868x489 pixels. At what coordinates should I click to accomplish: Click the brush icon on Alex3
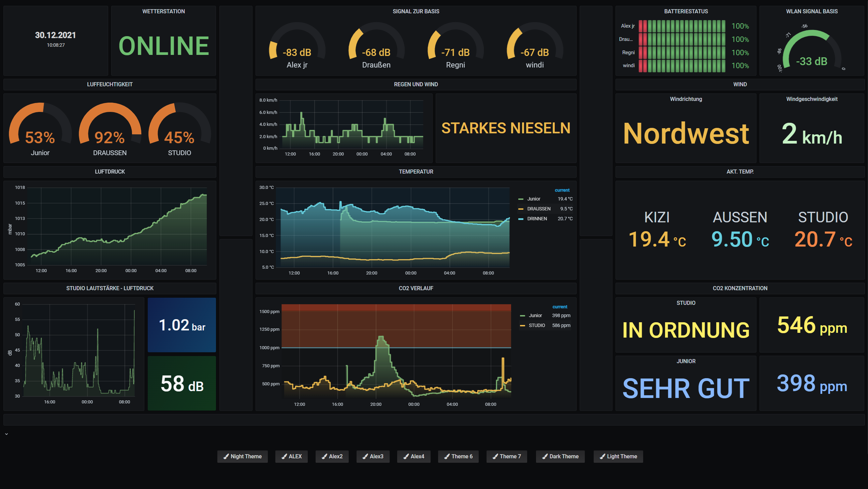point(365,457)
